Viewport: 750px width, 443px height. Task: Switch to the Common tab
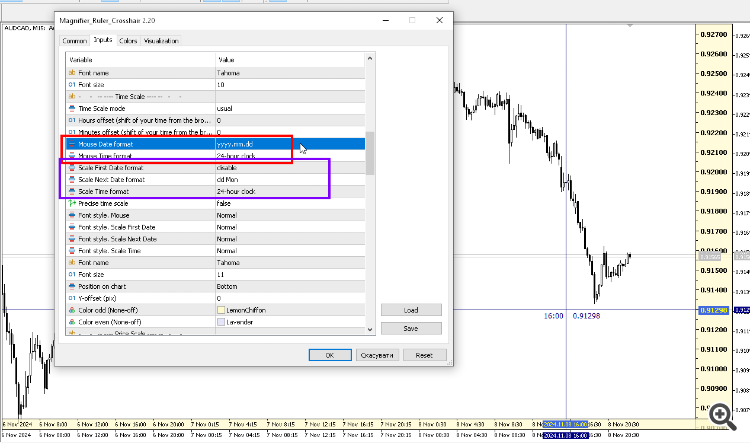coord(75,41)
